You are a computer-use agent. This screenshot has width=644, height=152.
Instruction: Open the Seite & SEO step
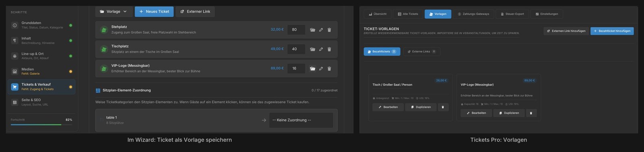(41, 102)
